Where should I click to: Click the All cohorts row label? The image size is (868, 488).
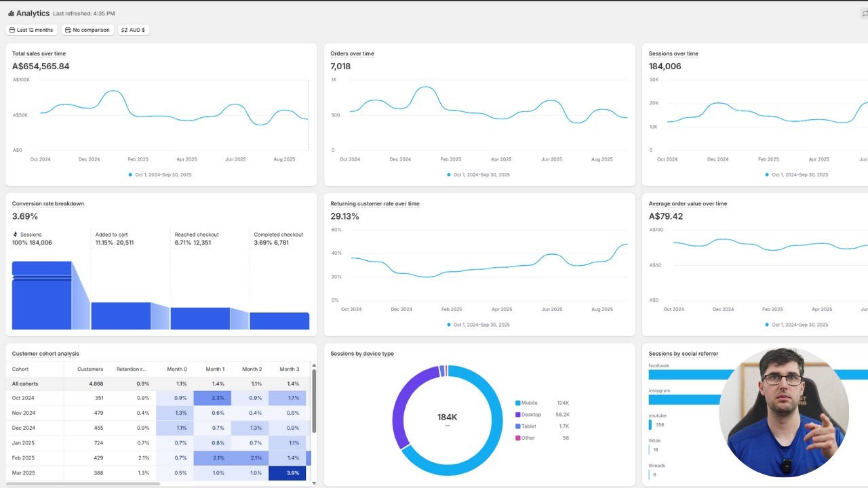tap(25, 384)
